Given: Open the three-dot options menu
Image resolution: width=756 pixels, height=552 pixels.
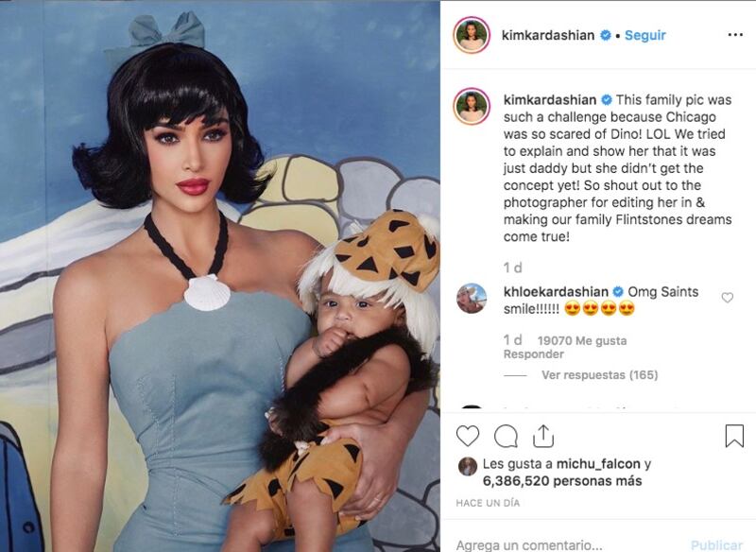Looking at the screenshot, I should (x=735, y=35).
